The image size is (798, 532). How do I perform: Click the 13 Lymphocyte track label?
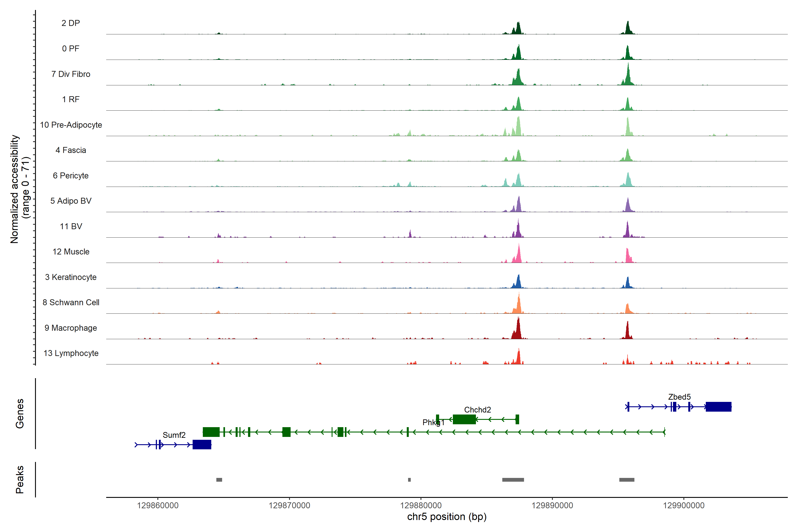pos(70,353)
